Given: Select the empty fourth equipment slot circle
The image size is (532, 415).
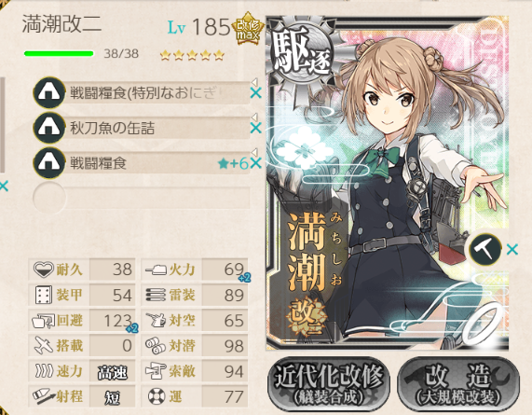Looking at the screenshot, I should point(49,198).
